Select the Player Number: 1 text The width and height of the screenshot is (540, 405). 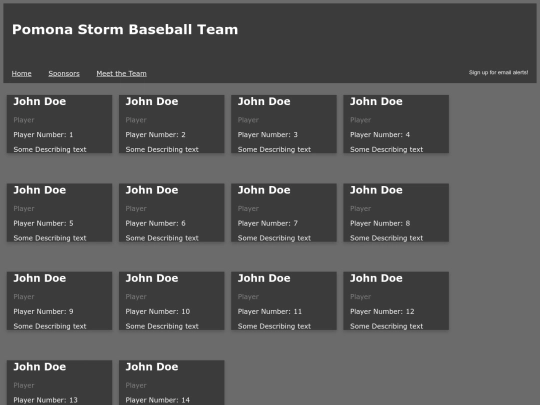43,135
